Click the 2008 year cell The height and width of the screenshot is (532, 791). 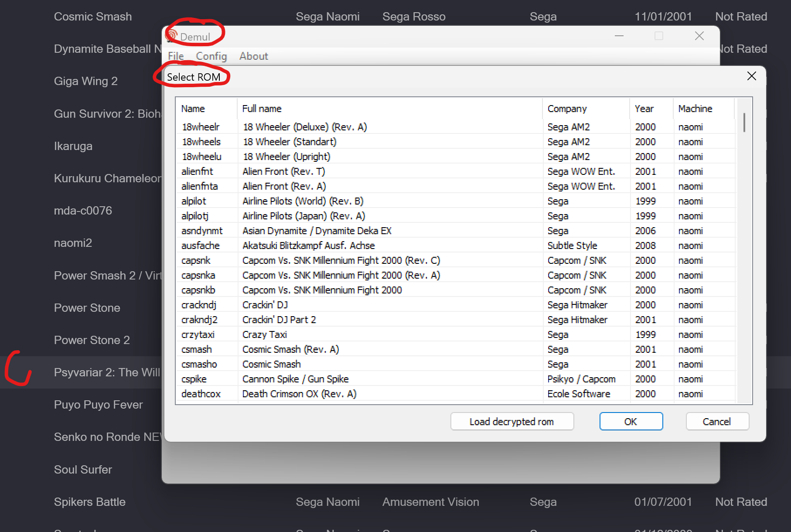click(x=646, y=246)
